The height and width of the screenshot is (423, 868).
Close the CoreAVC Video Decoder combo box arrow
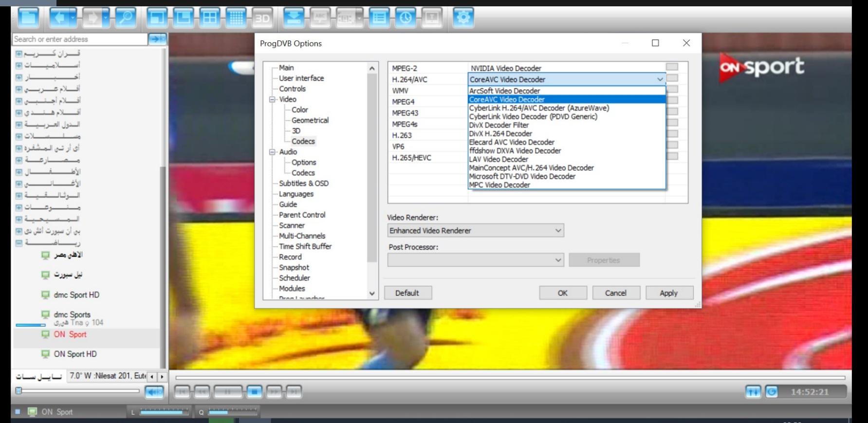pyautogui.click(x=660, y=79)
